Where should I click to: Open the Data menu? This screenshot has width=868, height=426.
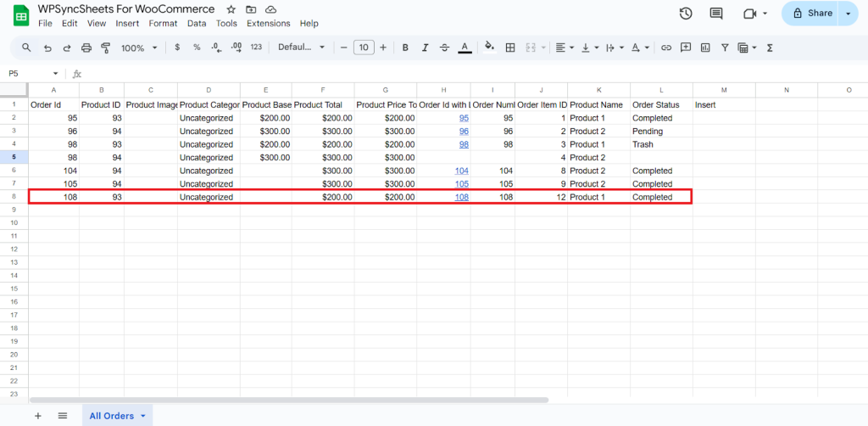tap(197, 23)
